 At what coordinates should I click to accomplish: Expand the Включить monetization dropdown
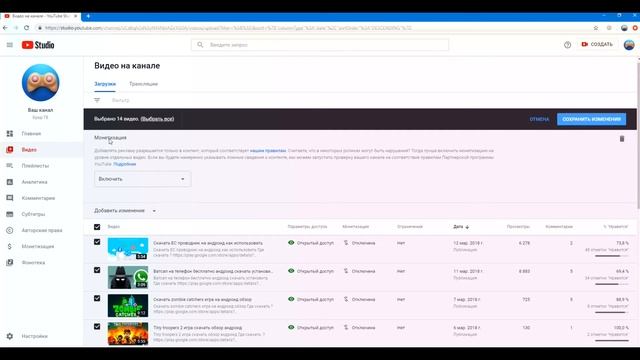click(142, 179)
